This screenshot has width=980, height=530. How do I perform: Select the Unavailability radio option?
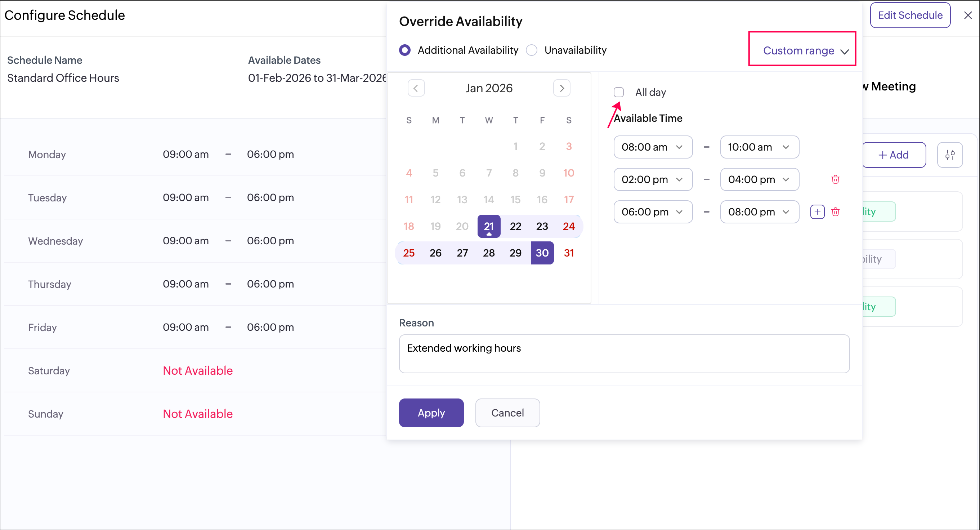532,50
